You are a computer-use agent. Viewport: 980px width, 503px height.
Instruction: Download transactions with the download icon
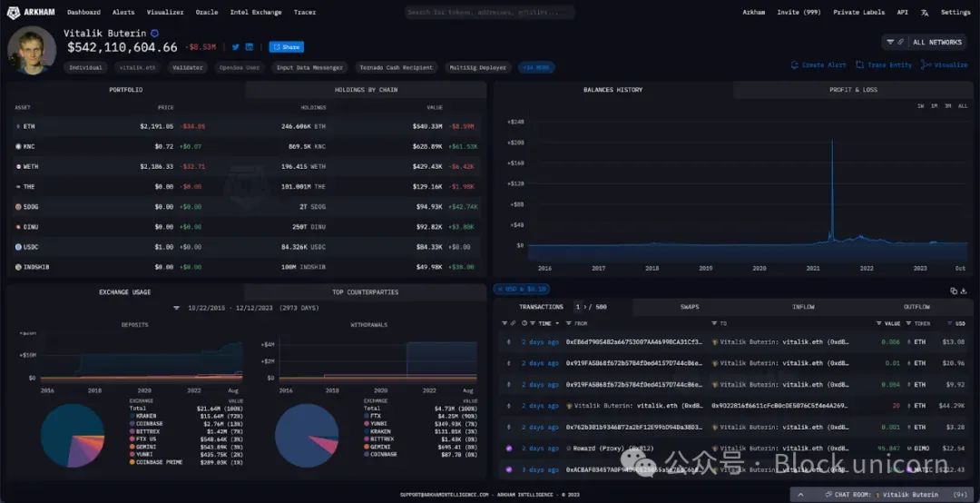click(963, 291)
